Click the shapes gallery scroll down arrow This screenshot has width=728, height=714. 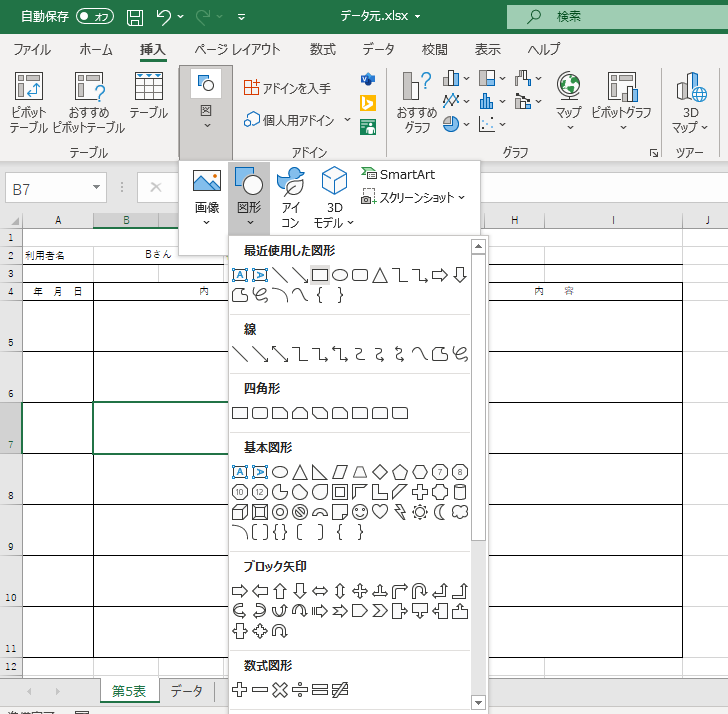coord(478,701)
